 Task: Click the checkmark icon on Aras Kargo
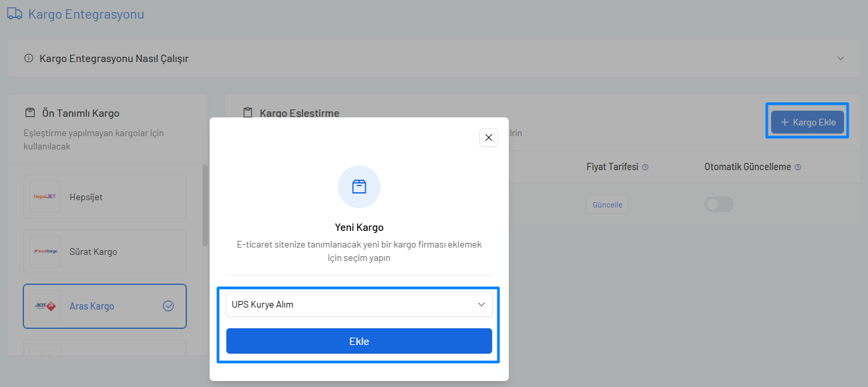coord(168,306)
